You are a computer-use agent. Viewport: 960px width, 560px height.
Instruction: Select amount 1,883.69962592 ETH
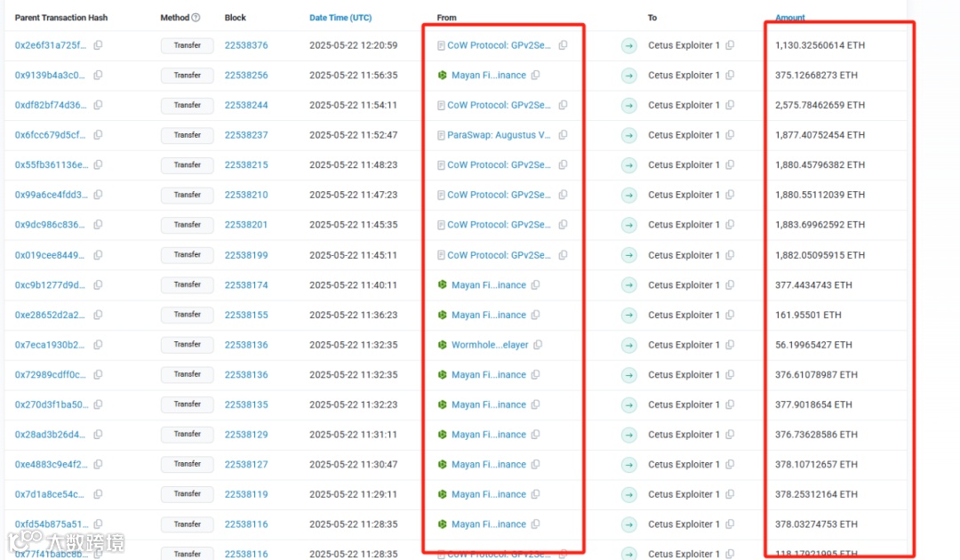(820, 225)
